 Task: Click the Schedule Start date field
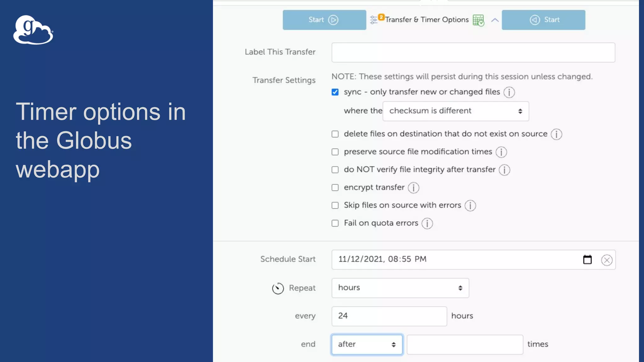click(x=473, y=260)
